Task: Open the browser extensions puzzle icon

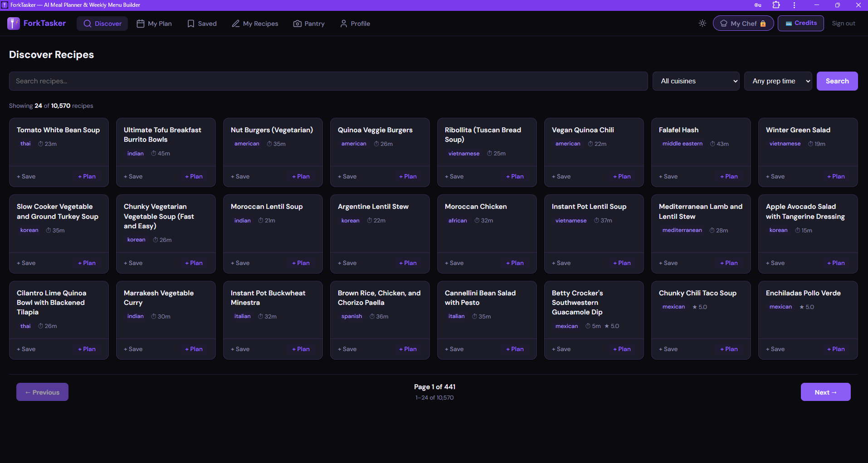Action: (776, 5)
